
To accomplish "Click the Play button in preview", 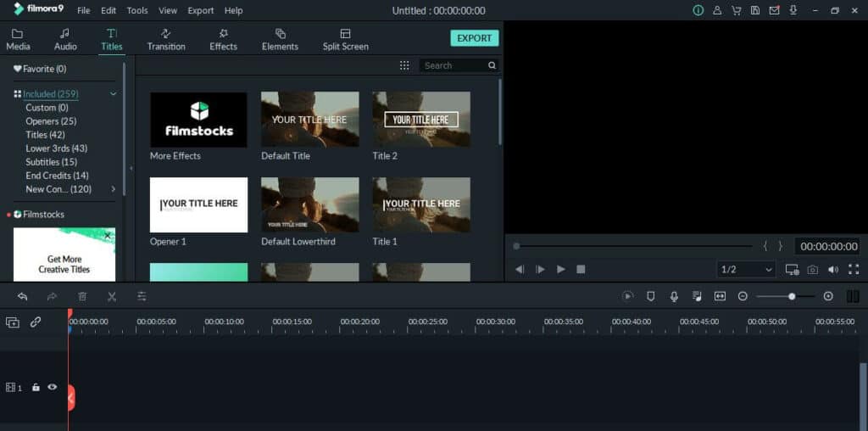I will (x=561, y=269).
